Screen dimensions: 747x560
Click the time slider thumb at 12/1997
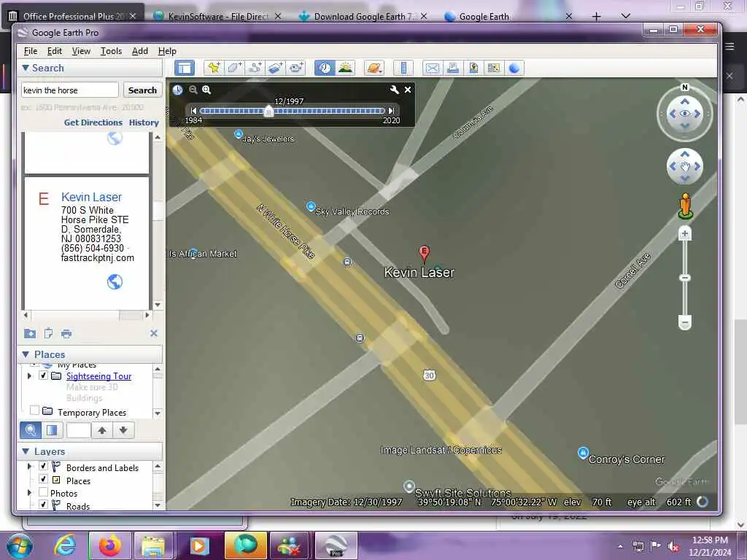(x=268, y=111)
